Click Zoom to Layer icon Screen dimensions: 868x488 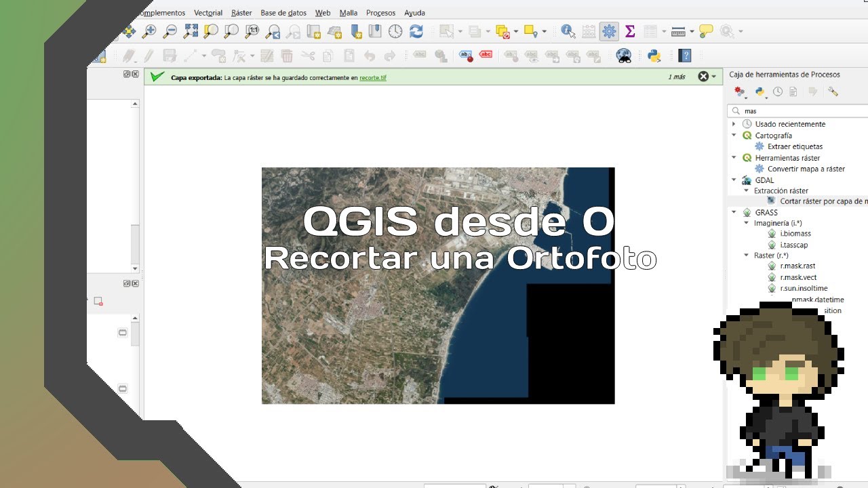pos(231,31)
